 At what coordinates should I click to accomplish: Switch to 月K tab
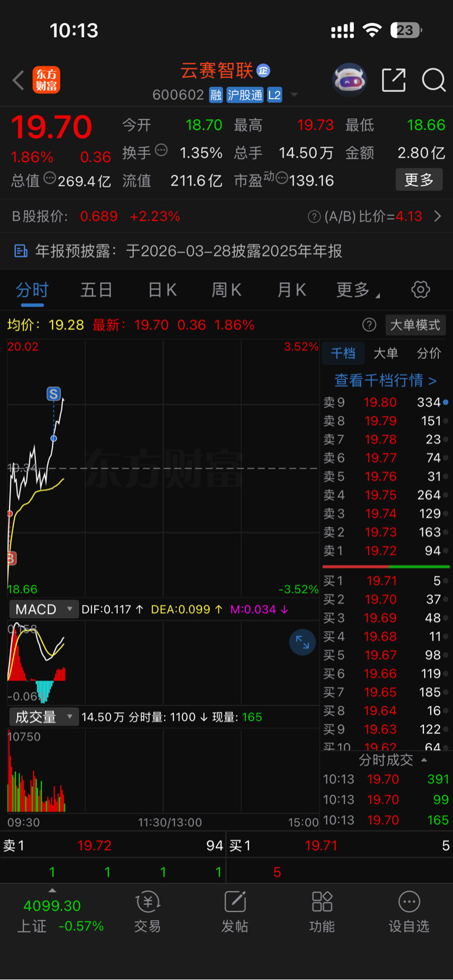tap(291, 290)
